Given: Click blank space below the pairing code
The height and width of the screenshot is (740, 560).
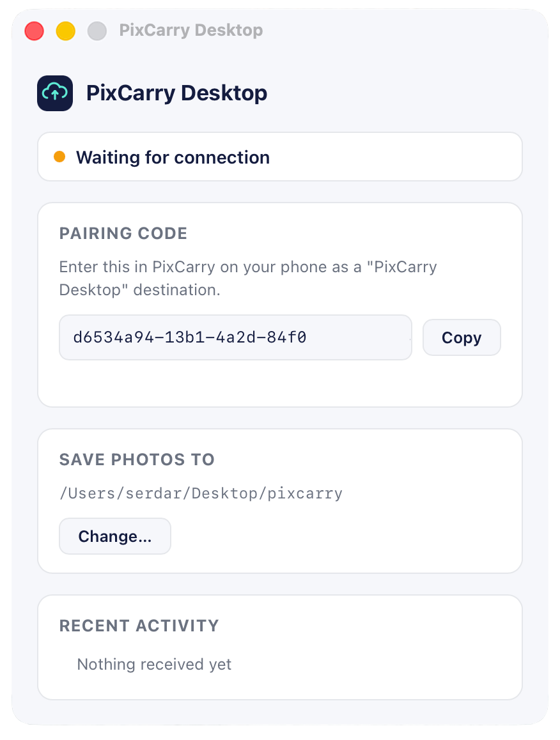Looking at the screenshot, I should 279,382.
